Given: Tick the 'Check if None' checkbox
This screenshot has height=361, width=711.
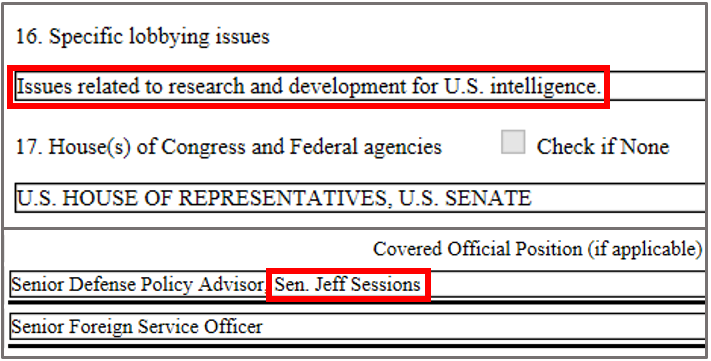Looking at the screenshot, I should [x=513, y=142].
